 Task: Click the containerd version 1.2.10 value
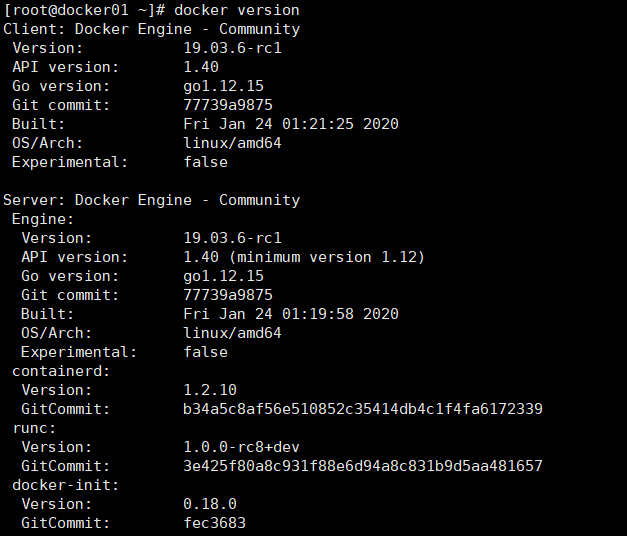(210, 390)
